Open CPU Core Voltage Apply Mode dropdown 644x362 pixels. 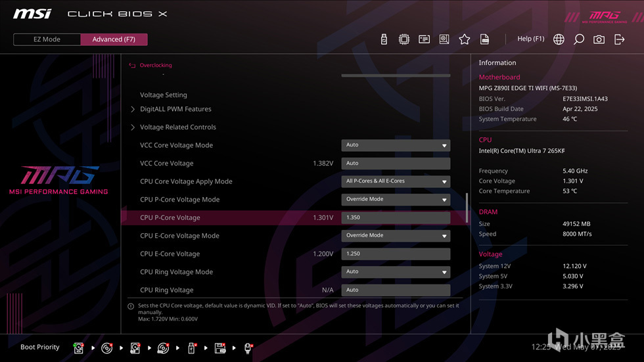click(x=396, y=181)
